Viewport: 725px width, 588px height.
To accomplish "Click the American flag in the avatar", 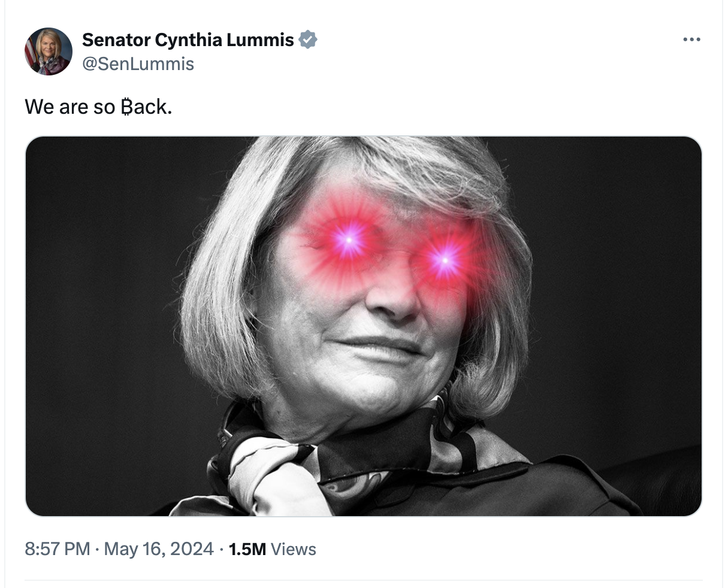I will coord(31,53).
